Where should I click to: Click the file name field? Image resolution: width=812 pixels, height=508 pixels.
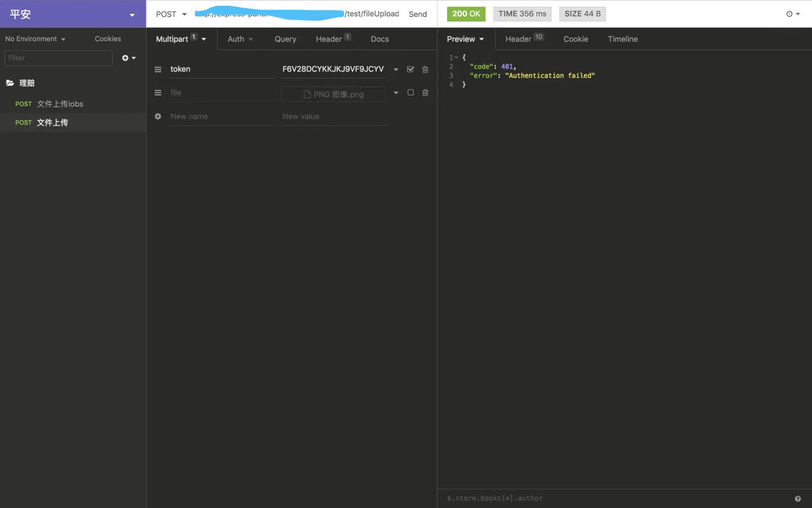tap(222, 93)
